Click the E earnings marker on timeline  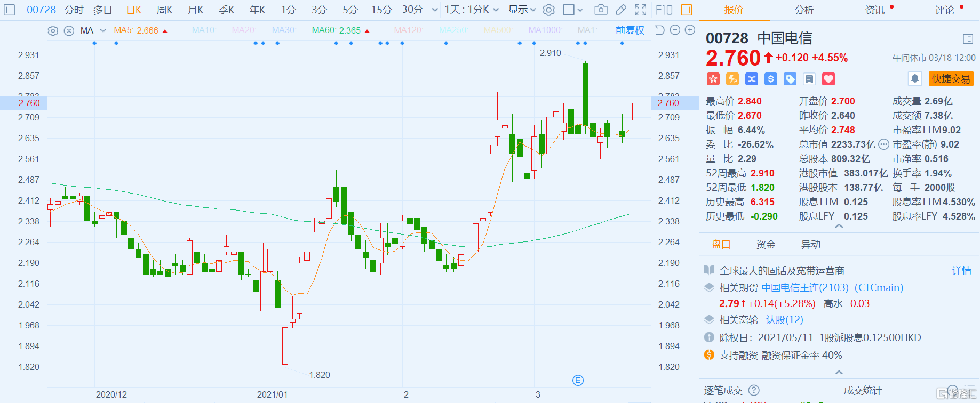click(x=578, y=380)
